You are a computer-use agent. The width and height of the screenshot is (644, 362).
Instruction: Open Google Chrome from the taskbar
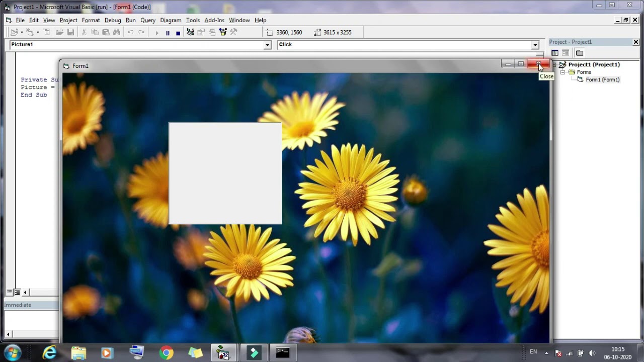(166, 353)
